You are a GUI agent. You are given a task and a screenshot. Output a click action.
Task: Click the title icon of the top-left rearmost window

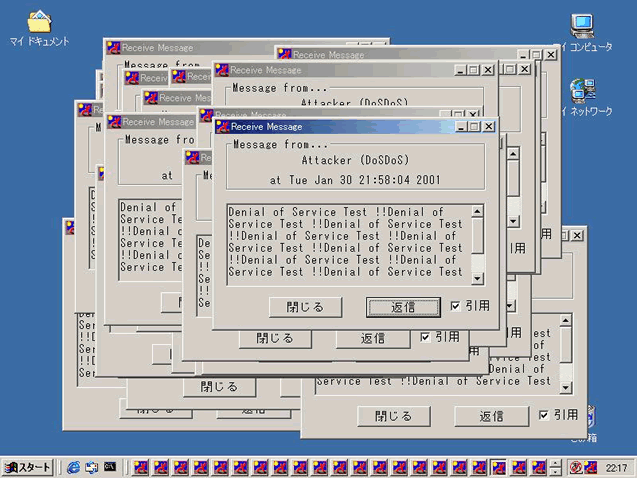(x=113, y=48)
